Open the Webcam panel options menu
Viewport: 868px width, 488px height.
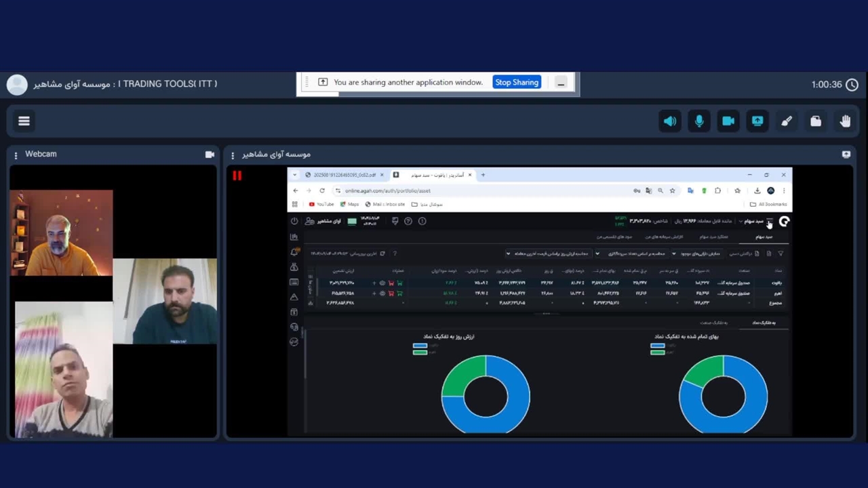pos(16,155)
